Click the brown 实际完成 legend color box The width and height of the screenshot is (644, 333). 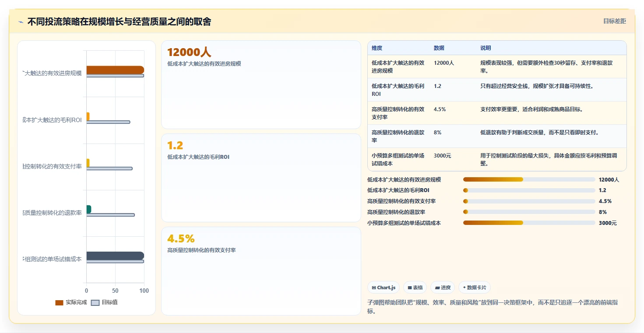[x=60, y=303]
